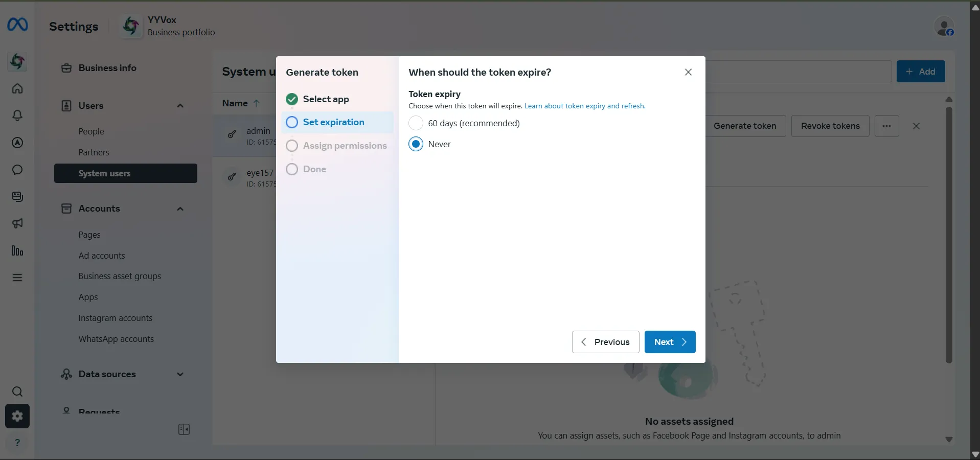Select the 60 days (recommended) option
980x460 pixels.
coord(416,123)
